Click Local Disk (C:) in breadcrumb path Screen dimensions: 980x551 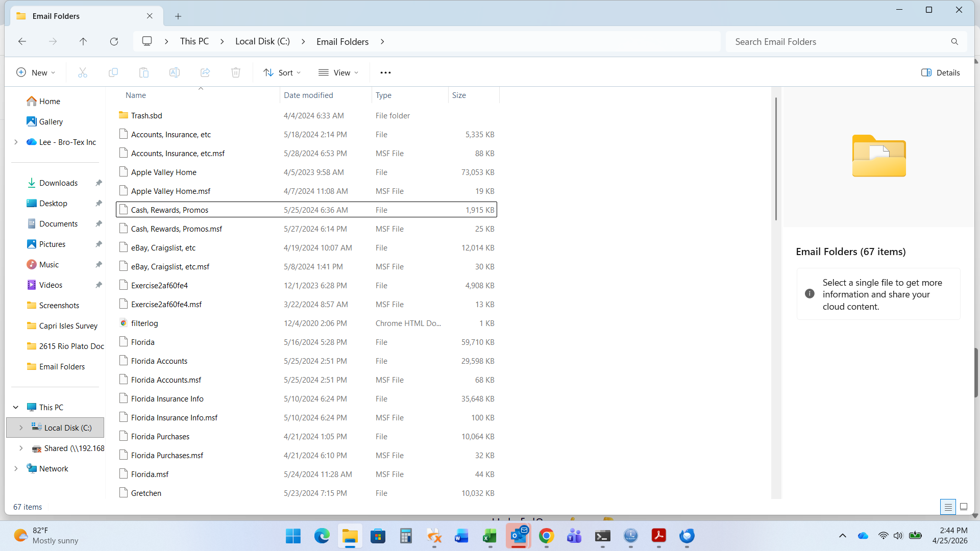click(262, 41)
